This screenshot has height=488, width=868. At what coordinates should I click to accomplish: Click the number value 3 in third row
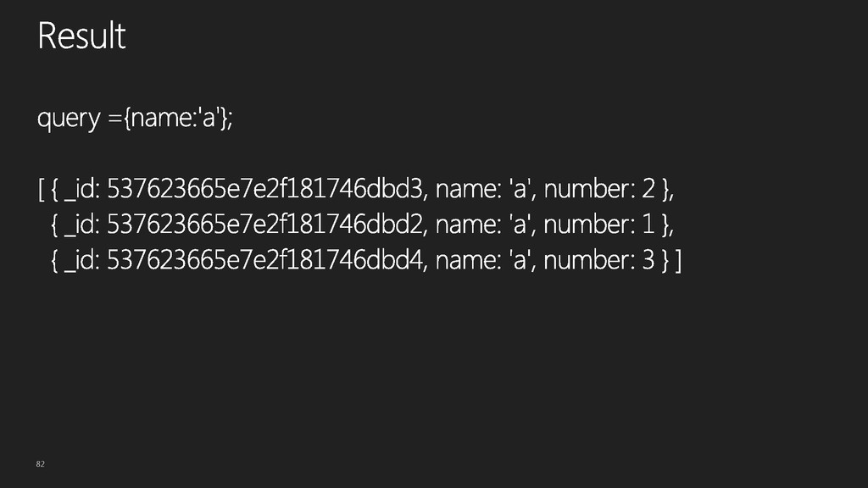click(x=648, y=259)
